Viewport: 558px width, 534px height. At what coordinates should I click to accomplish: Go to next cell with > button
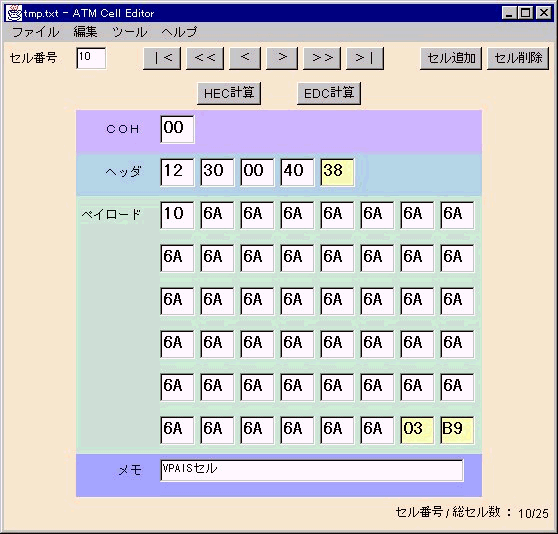pos(282,58)
